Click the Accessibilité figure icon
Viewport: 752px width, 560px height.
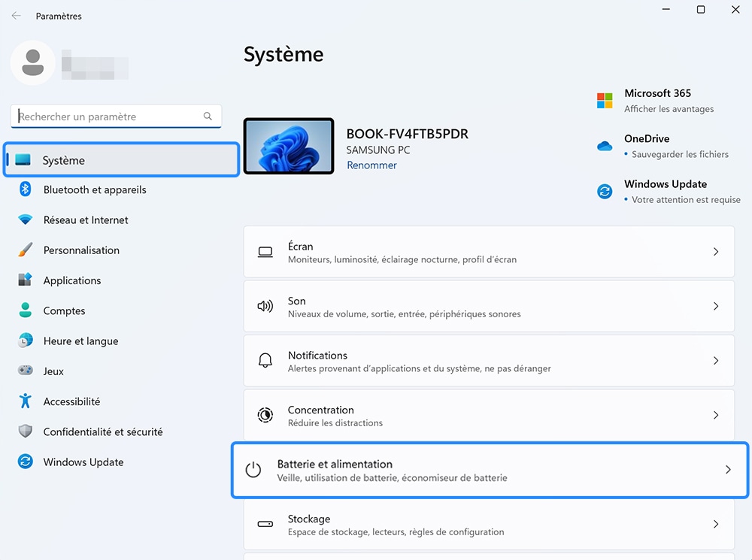pyautogui.click(x=25, y=401)
